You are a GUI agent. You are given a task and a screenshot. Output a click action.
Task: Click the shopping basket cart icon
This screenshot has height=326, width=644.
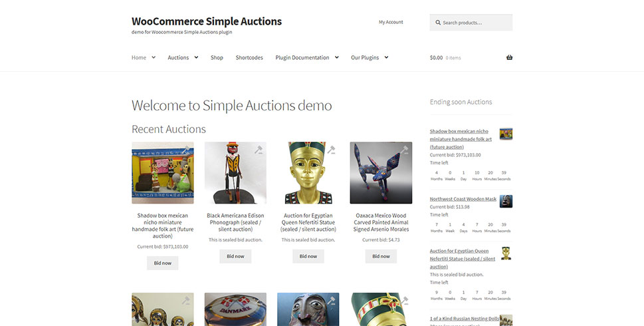(509, 58)
